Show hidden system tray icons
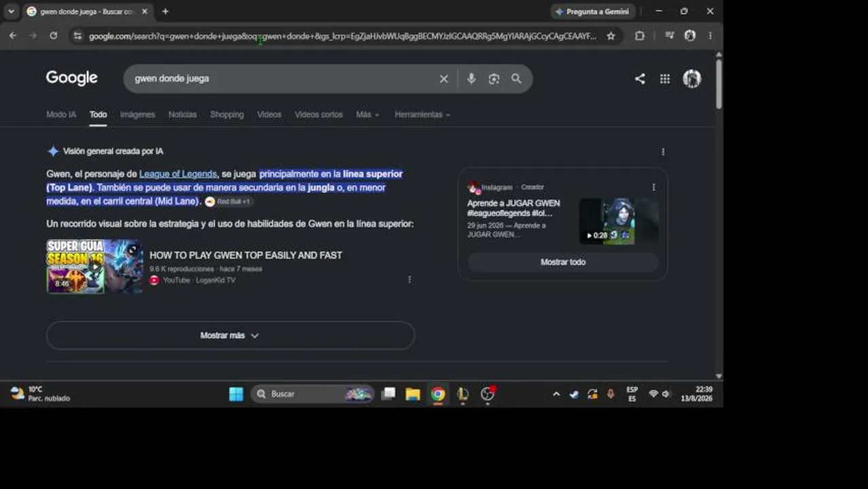 (x=556, y=394)
